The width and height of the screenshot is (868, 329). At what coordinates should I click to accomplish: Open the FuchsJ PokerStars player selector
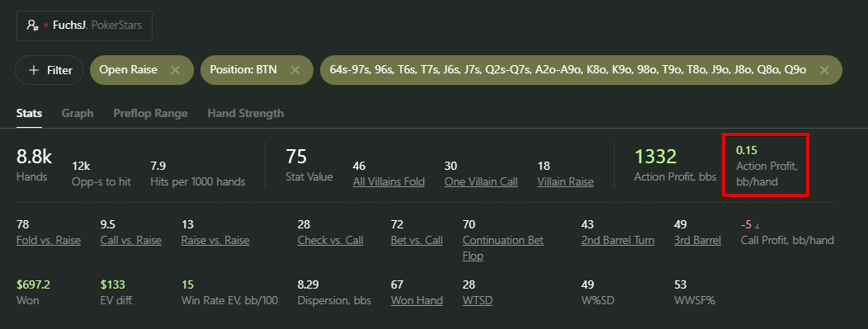coord(84,26)
